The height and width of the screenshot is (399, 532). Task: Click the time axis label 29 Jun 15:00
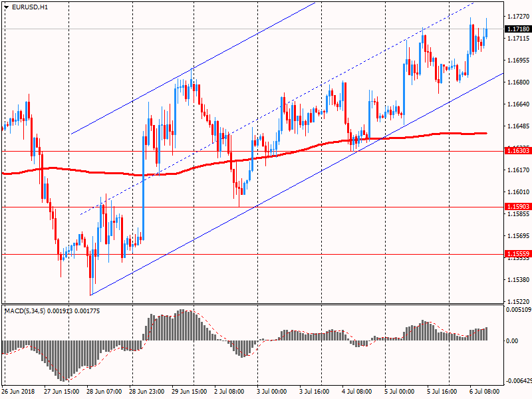[x=190, y=392]
